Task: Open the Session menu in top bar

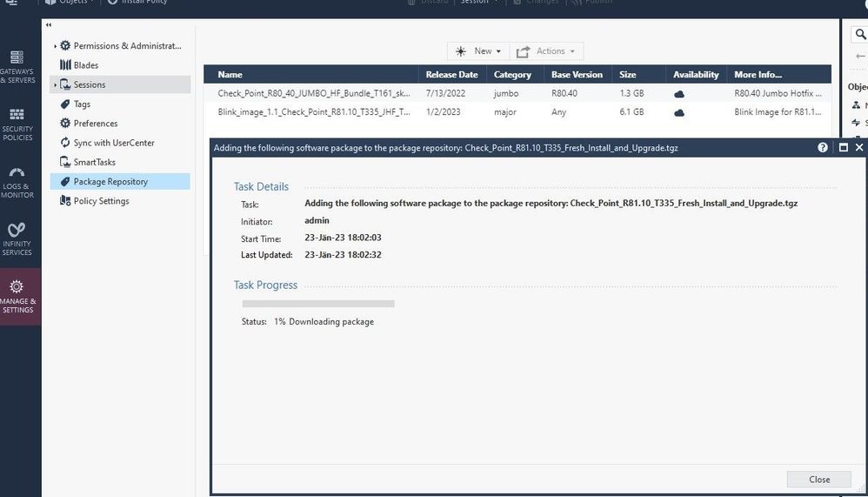Action: coord(479,3)
